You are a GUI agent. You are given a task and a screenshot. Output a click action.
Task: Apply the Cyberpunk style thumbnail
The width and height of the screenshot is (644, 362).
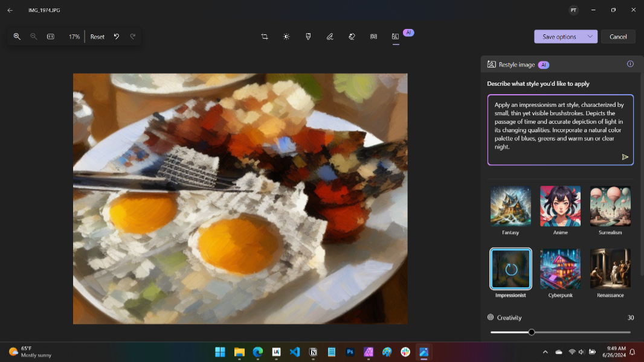click(560, 268)
